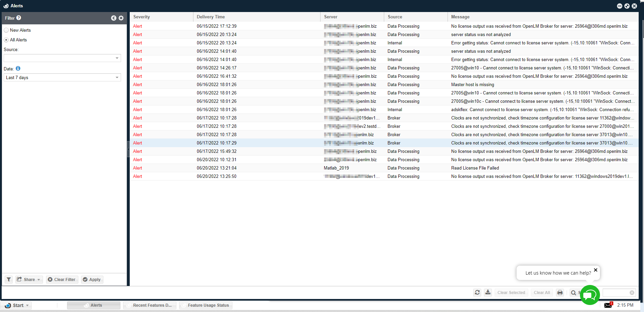Click the Apply button
This screenshot has width=644, height=312.
[x=92, y=280]
